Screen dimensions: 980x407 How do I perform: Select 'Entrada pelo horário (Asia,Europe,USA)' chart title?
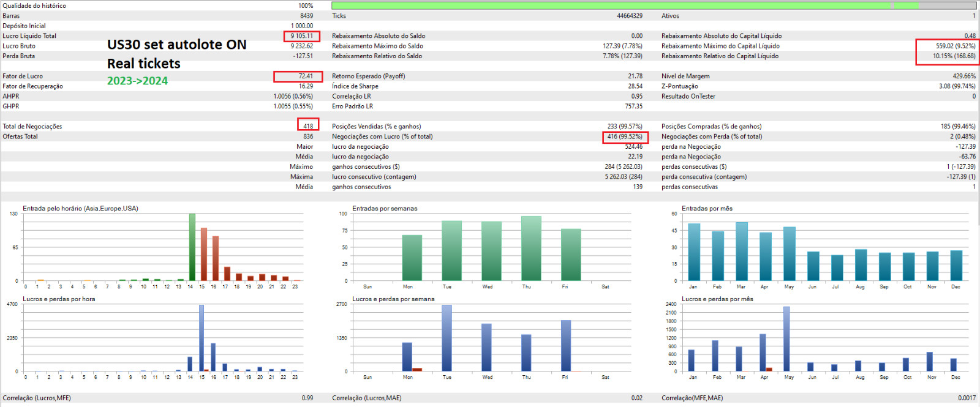coord(80,209)
